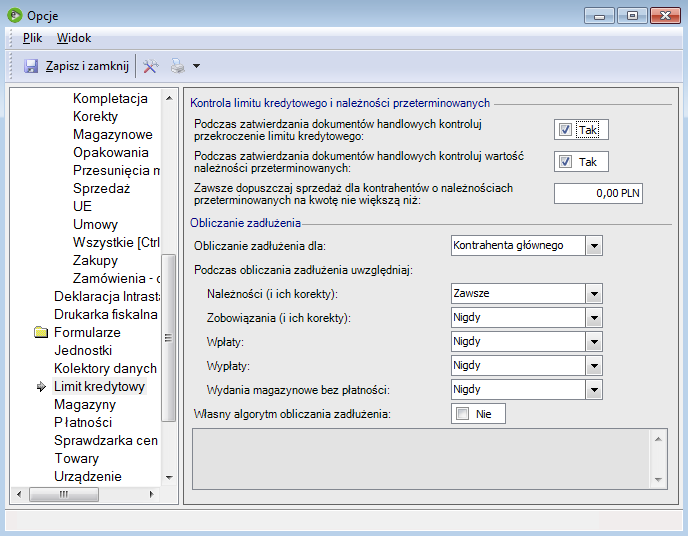The image size is (688, 536).
Task: Select UE in the tree
Action: click(x=82, y=207)
